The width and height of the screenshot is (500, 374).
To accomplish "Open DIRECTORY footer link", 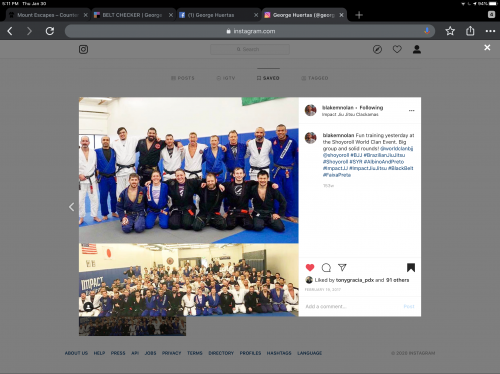I will tap(221, 353).
